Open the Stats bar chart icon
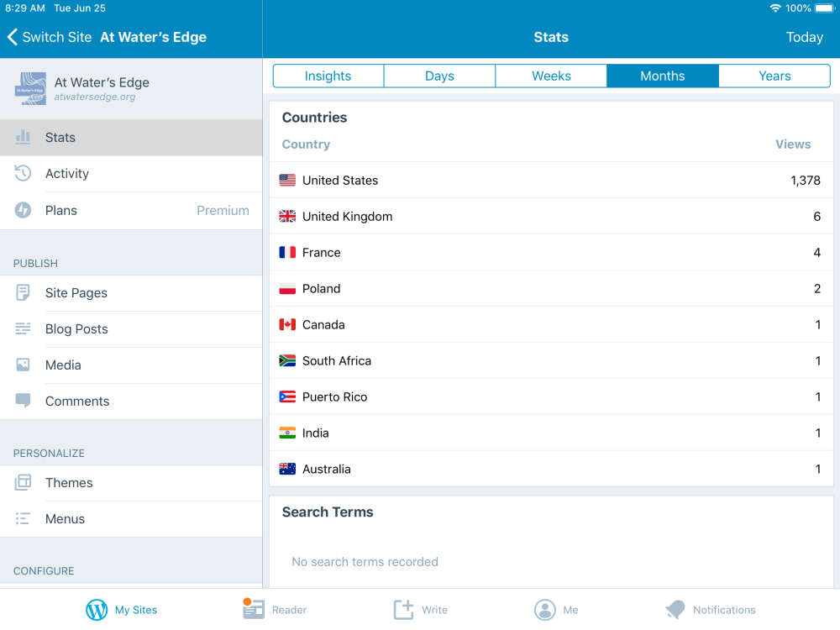Viewport: 840px width, 630px height. [x=24, y=137]
